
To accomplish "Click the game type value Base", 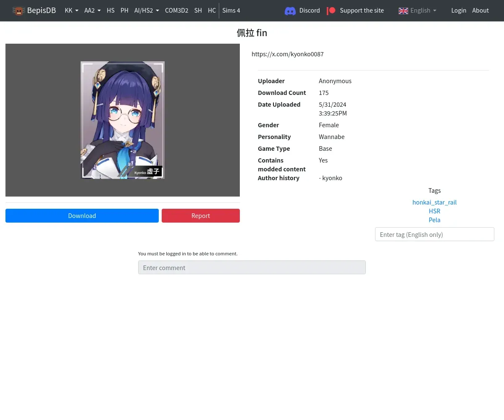I will pyautogui.click(x=325, y=149).
